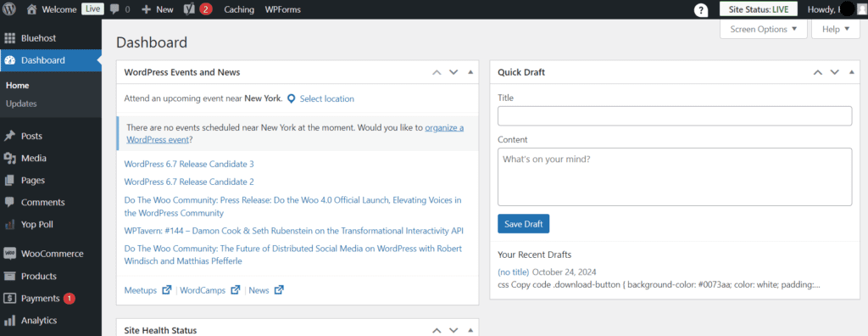
Task: Open WPTavern #144 article link
Action: (293, 231)
